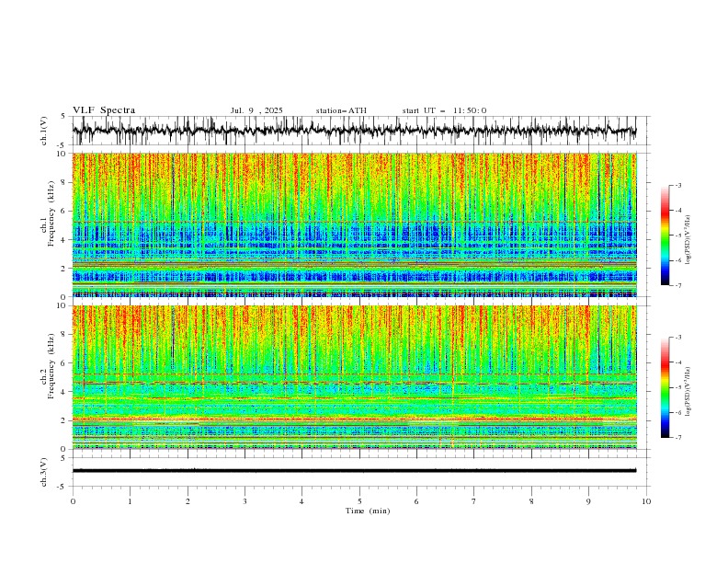
Task: Click inside the ch.1 spectrogram plot
Action: pyautogui.click(x=354, y=224)
